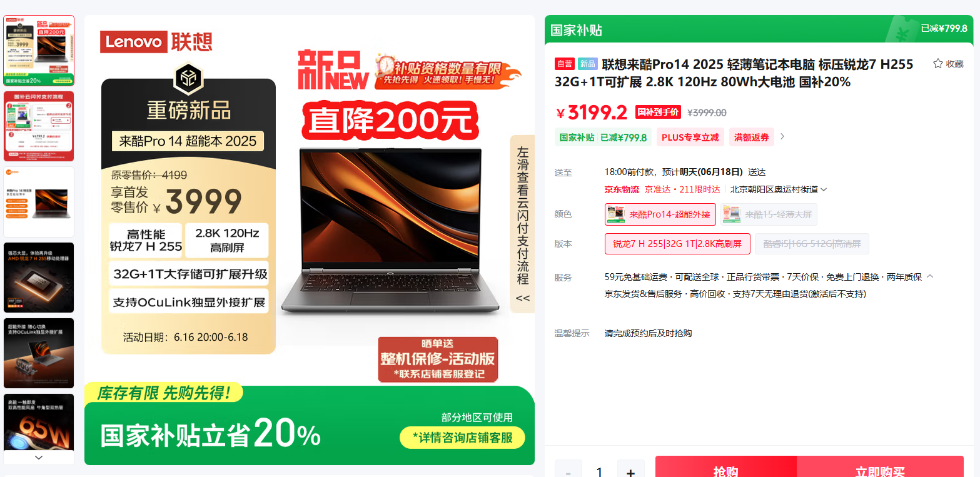
Task: Click the << arrows on the swipe banner
Action: pyautogui.click(x=522, y=298)
